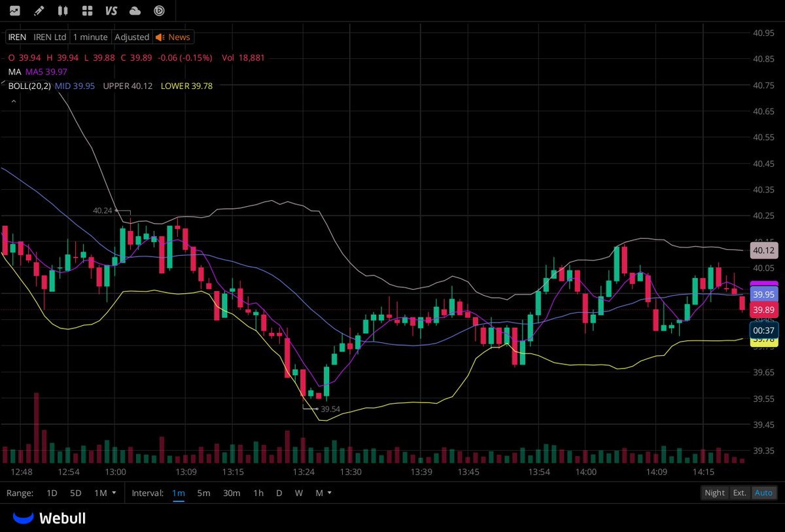This screenshot has height=532, width=785.
Task: Open the M interval dropdown
Action: click(x=324, y=493)
